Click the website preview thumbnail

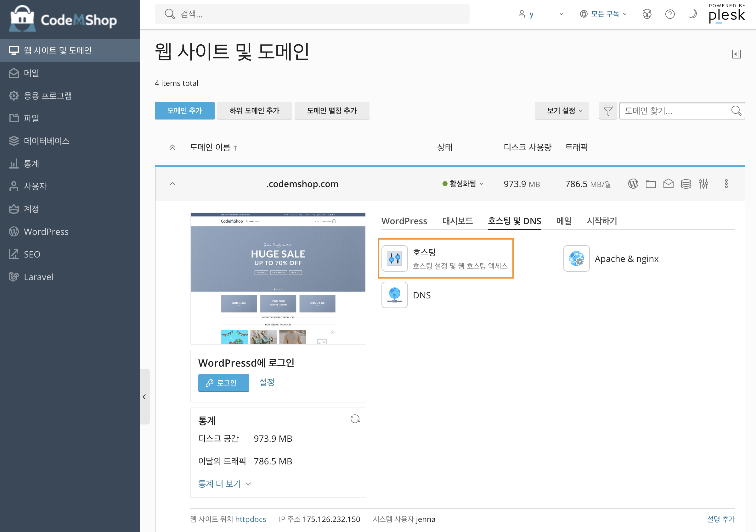[x=278, y=278]
